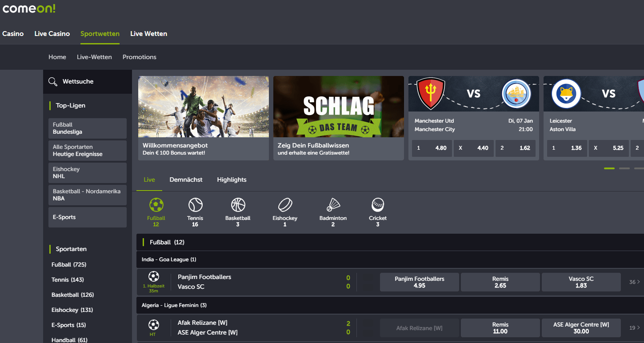Click the soccer ball icon beside Afak Relizane
This screenshot has width=644, height=343.
coord(154,324)
